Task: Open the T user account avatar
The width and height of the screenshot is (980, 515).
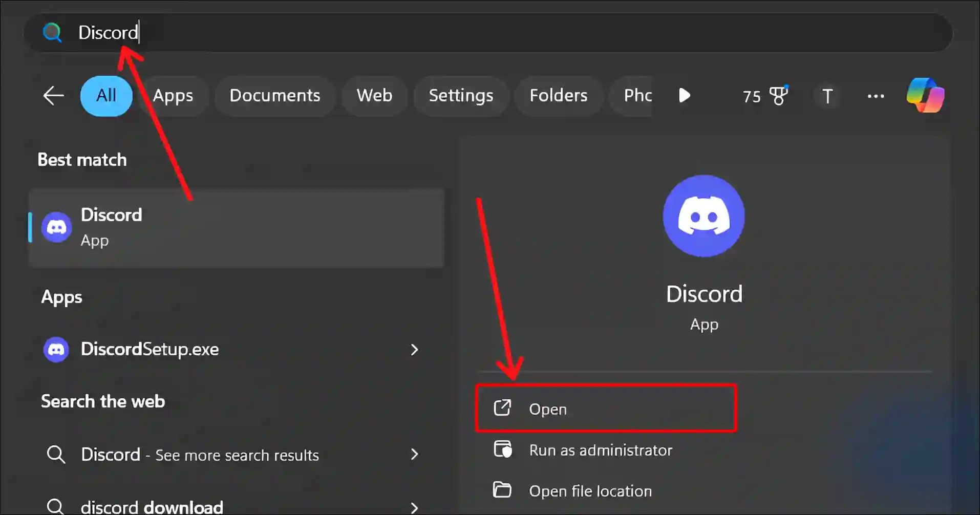Action: 827,96
